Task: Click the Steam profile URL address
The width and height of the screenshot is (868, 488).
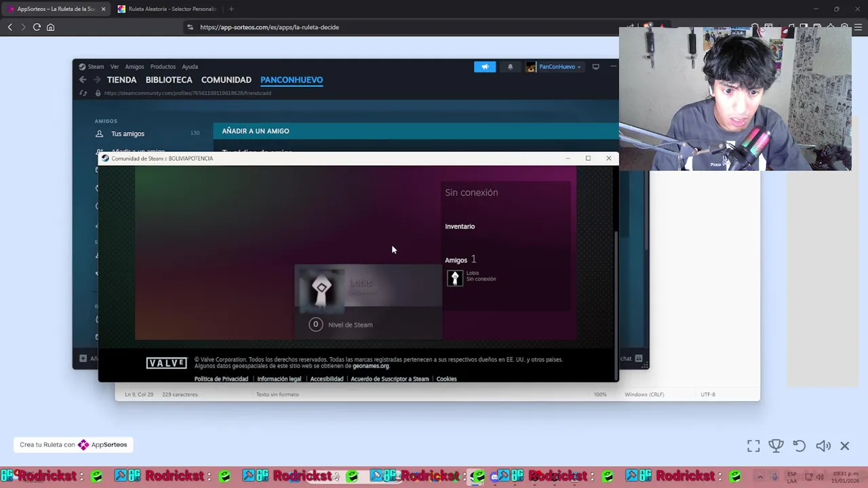Action: coord(188,93)
